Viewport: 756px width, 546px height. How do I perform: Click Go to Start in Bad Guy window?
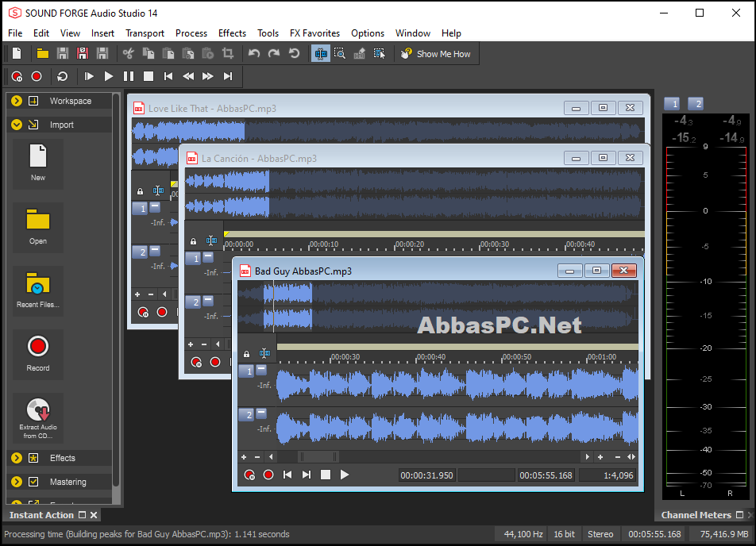coord(287,475)
